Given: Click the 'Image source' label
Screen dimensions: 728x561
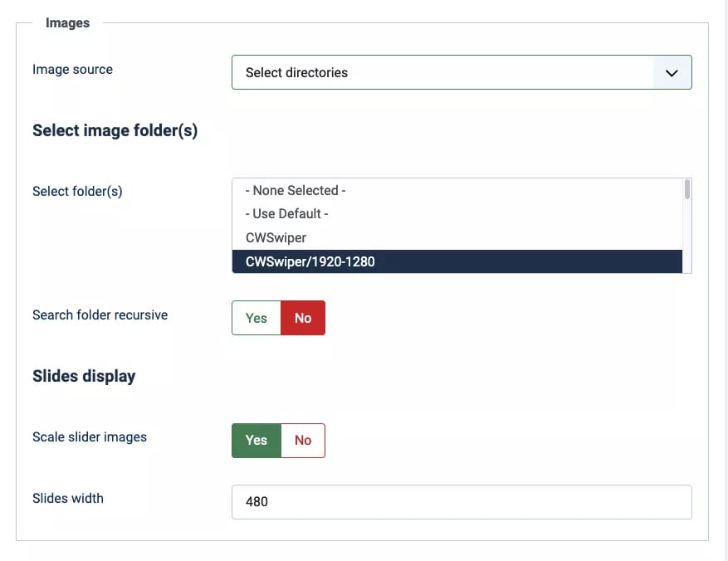Looking at the screenshot, I should click(72, 70).
